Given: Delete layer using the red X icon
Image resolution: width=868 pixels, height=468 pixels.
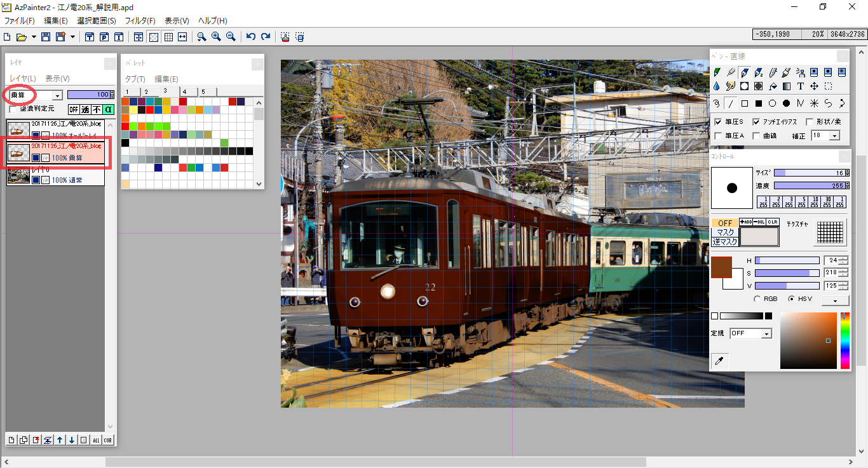Looking at the screenshot, I should 36,440.
